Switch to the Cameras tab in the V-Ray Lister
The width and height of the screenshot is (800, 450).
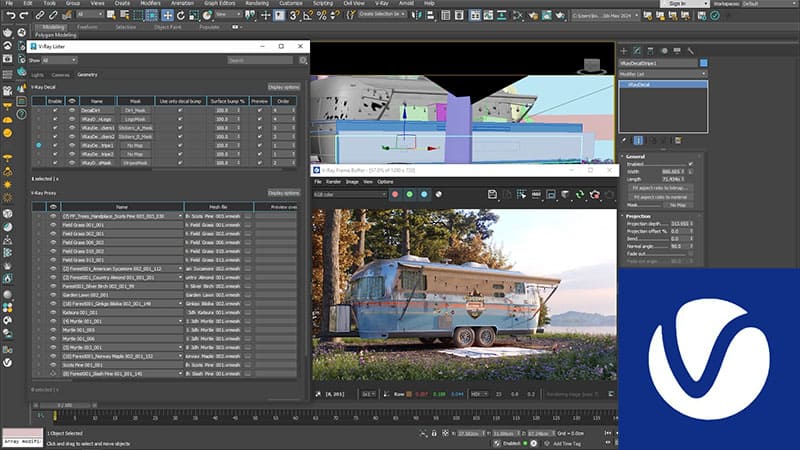(60, 75)
